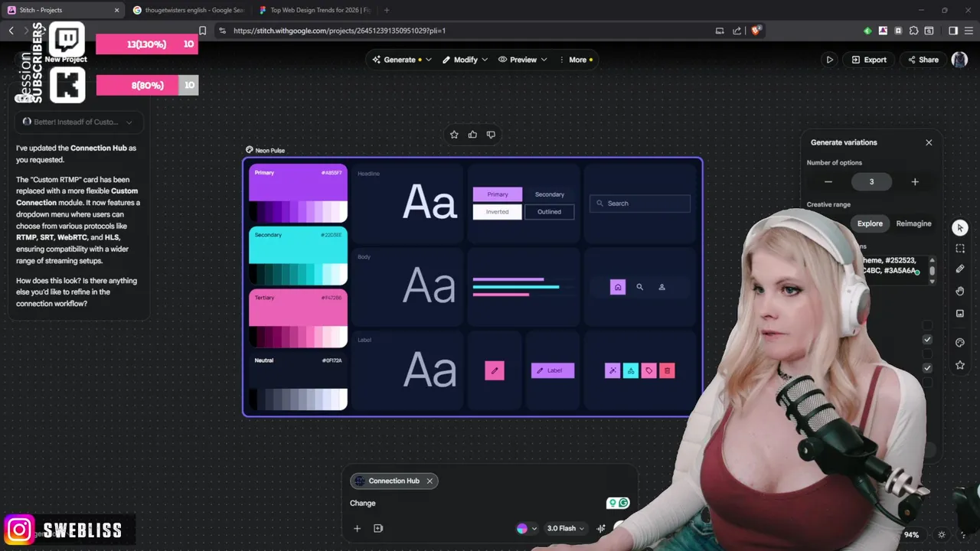The image size is (980, 551).
Task: Close the Generate variations panel
Action: (x=929, y=142)
